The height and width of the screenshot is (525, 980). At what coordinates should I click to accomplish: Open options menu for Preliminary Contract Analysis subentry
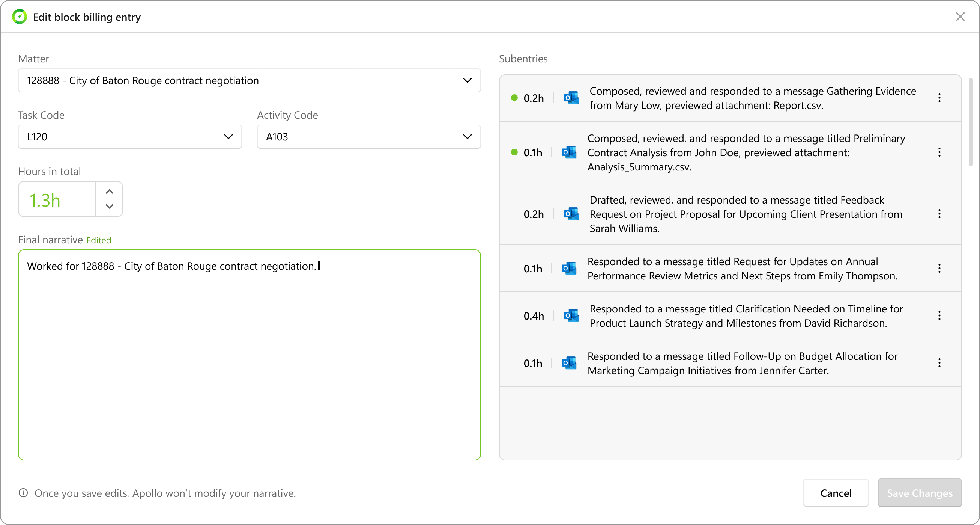pos(939,152)
